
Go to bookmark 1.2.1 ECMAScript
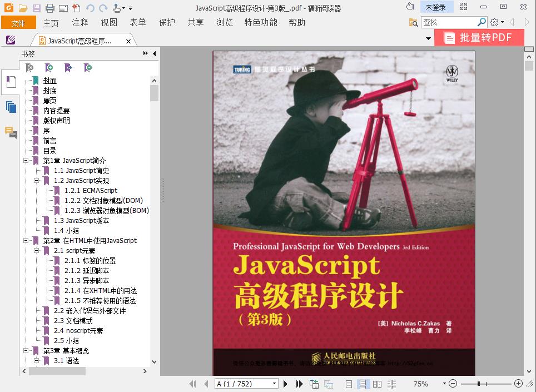pos(91,190)
